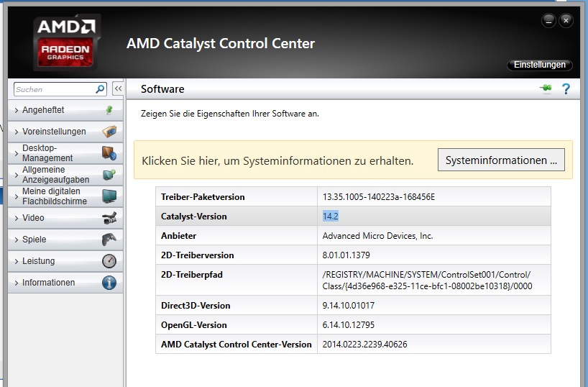Collapse the sidebar with double-chevron button

pos(118,89)
